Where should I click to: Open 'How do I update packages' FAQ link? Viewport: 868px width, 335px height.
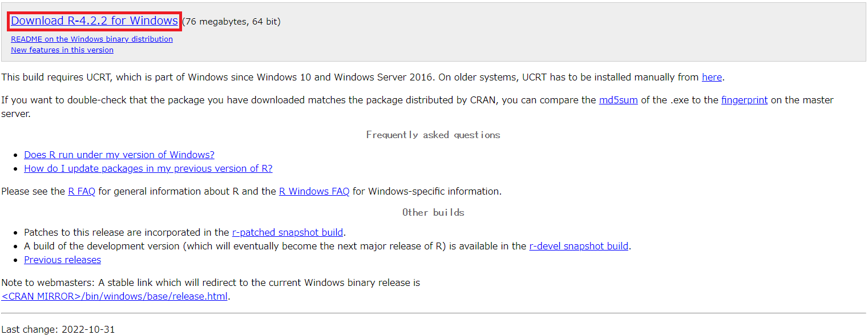[148, 168]
